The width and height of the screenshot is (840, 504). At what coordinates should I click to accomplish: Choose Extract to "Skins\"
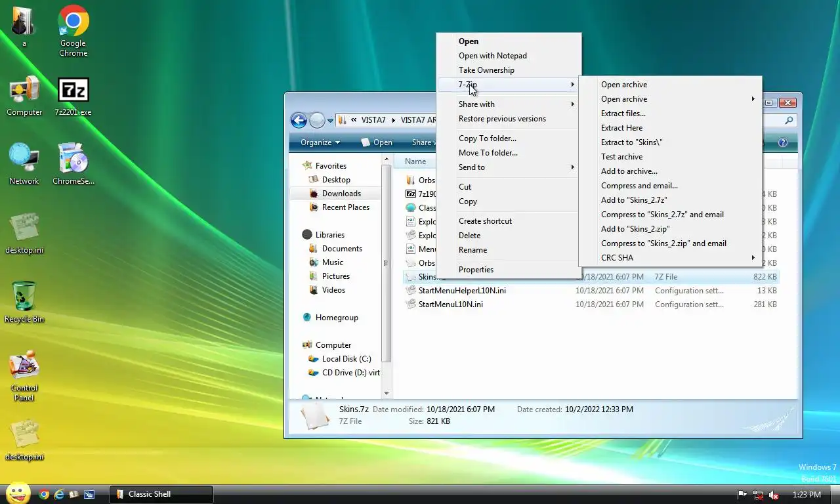click(669, 142)
